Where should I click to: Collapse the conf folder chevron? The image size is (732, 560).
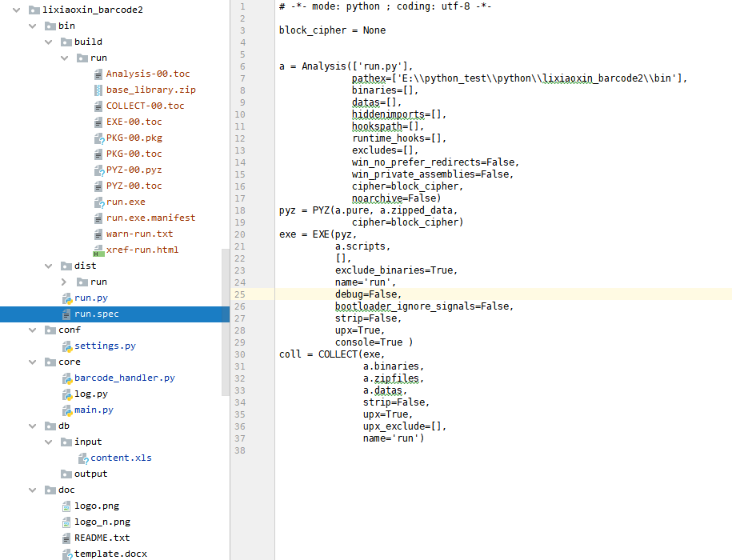[x=33, y=330]
